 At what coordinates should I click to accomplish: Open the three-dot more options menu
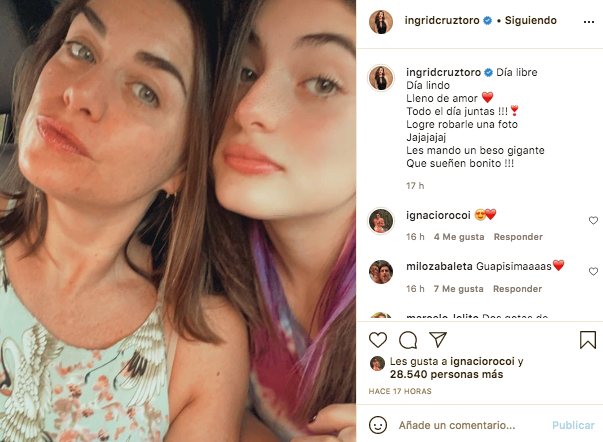(x=587, y=20)
